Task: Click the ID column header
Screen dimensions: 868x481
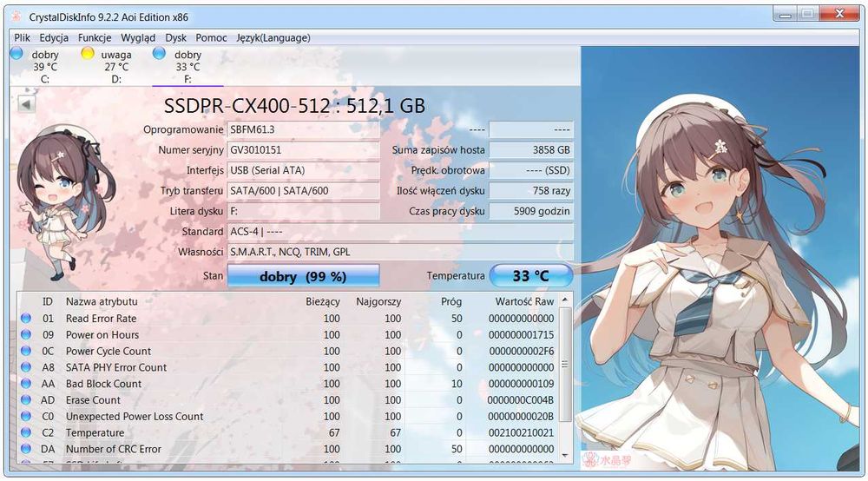Action: pyautogui.click(x=48, y=301)
